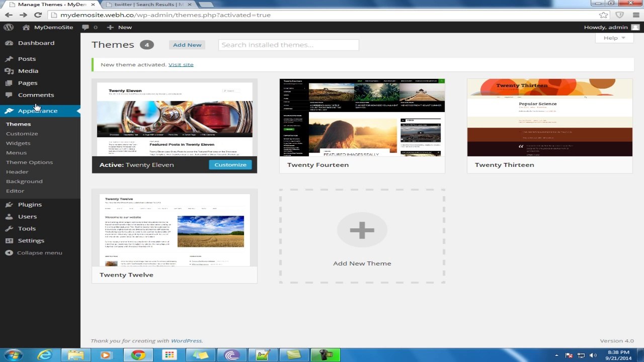
Task: Select the Twenty Fourteen theme thumbnail
Action: pyautogui.click(x=362, y=118)
